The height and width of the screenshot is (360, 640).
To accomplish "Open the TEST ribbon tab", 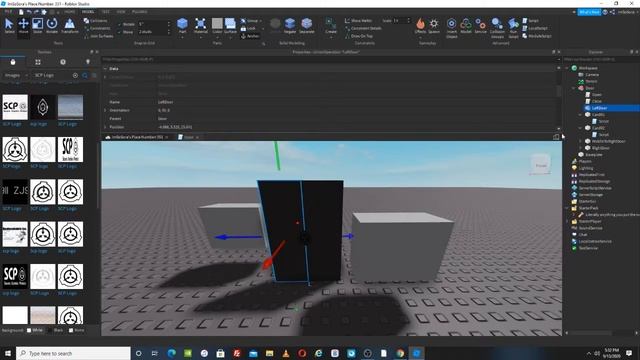I will pos(105,12).
